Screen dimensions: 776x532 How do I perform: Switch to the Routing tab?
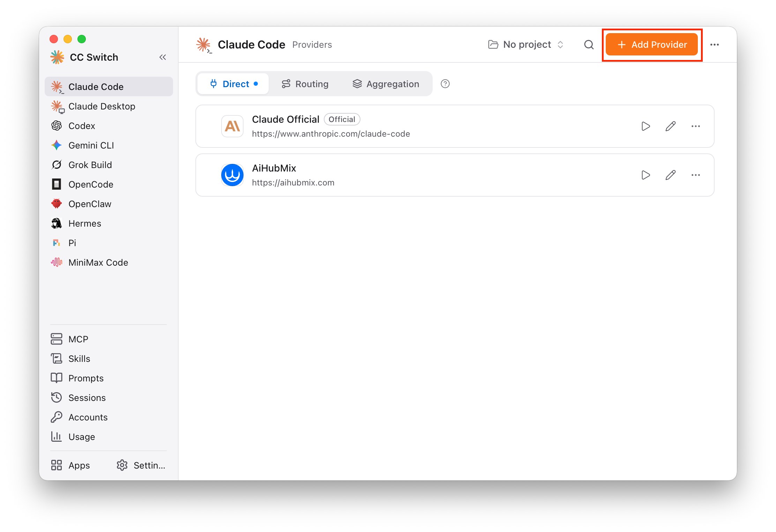pyautogui.click(x=305, y=84)
